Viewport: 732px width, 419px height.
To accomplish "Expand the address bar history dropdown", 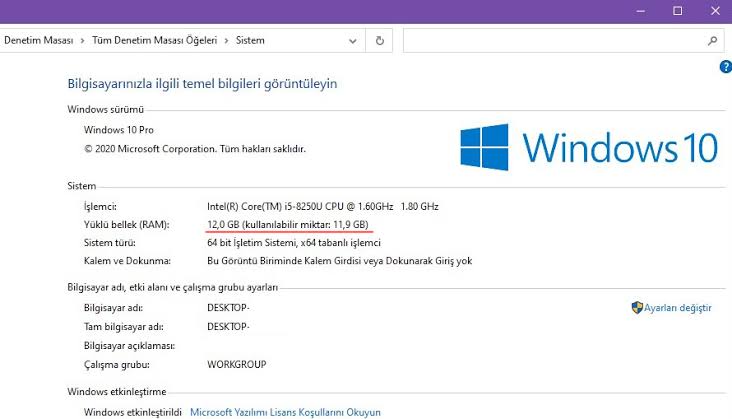I will coord(352,41).
